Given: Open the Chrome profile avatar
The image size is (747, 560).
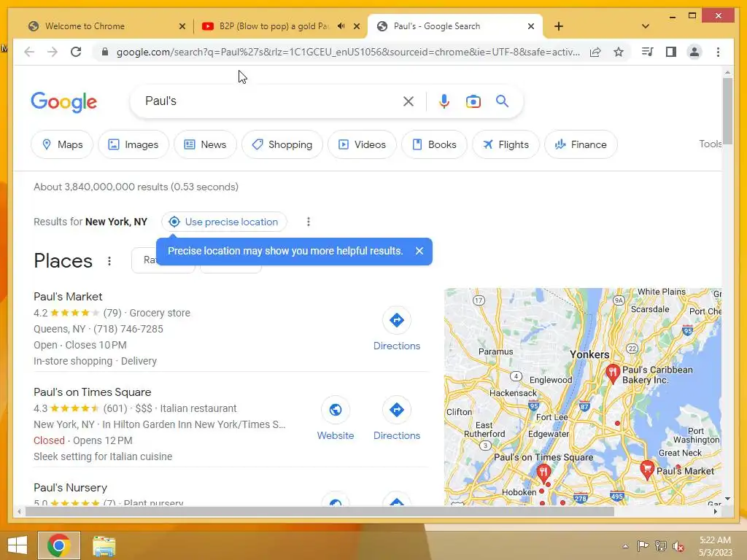Looking at the screenshot, I should pyautogui.click(x=694, y=52).
